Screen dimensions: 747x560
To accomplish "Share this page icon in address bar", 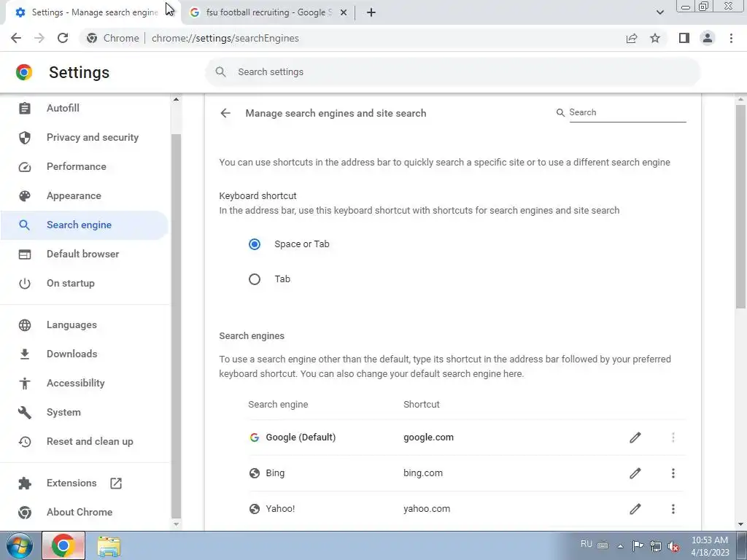I will (632, 38).
